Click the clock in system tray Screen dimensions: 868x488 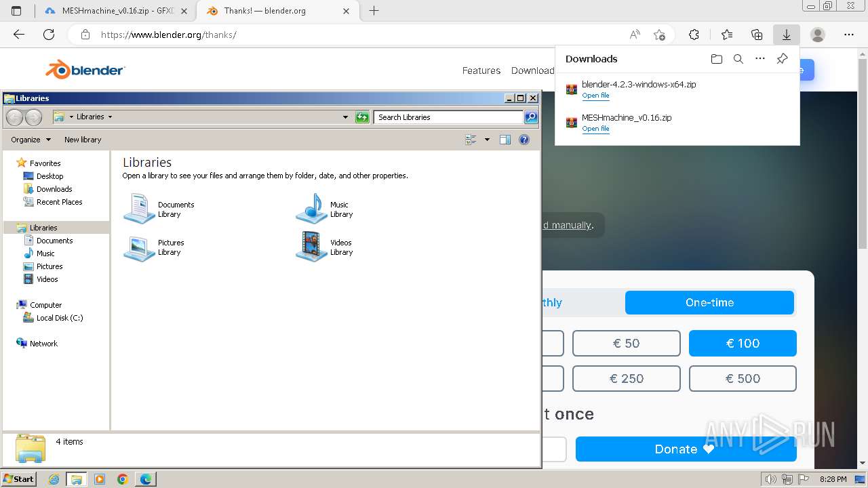pos(833,479)
